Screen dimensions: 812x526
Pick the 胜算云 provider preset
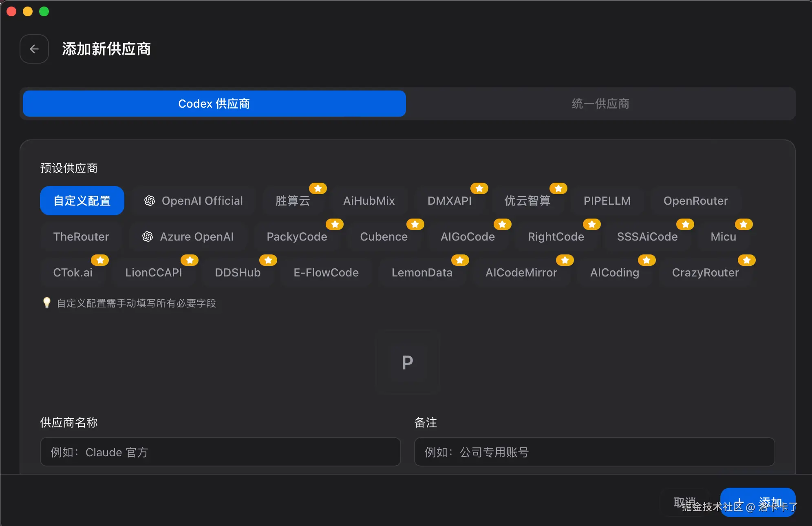pos(293,201)
